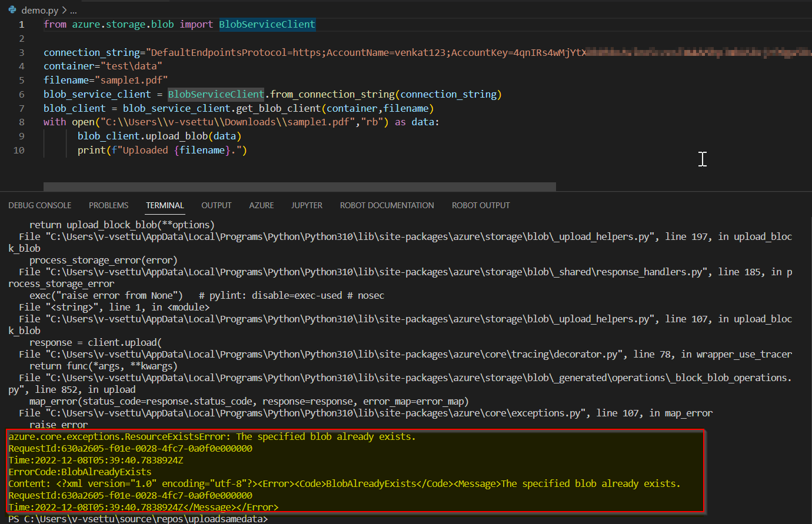Select the Terminal tab
This screenshot has height=524, width=812.
(x=165, y=205)
